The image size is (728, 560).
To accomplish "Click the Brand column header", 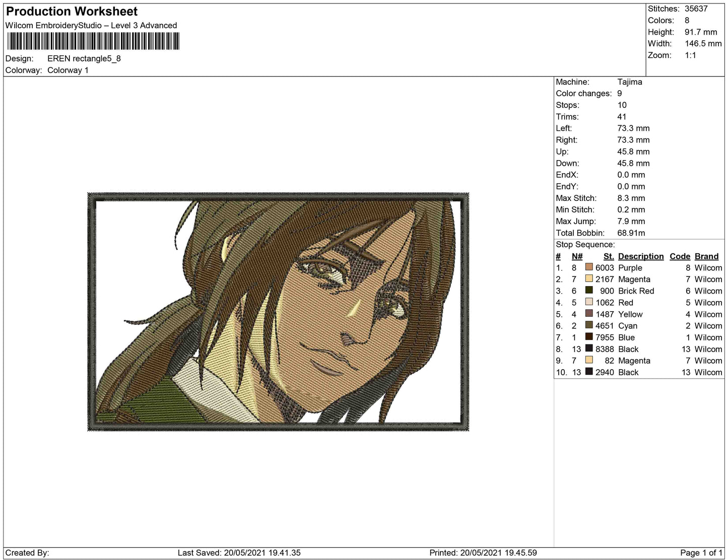I will [x=706, y=256].
